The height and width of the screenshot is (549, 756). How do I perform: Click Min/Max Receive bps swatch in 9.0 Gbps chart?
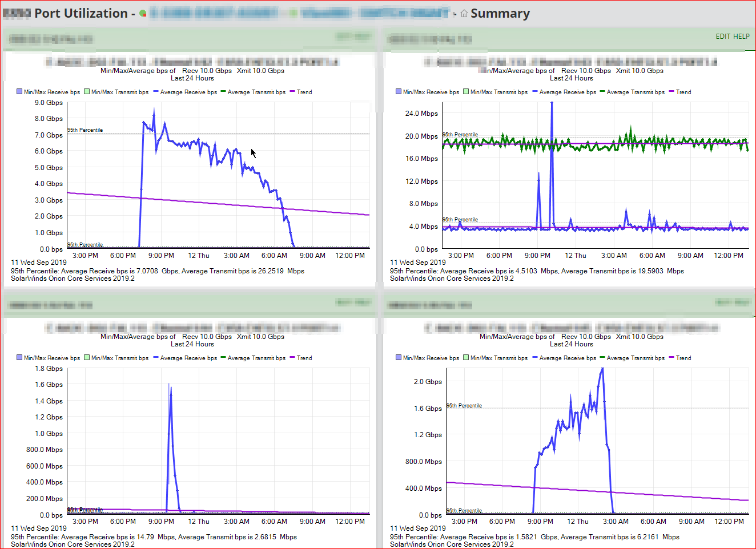(x=19, y=91)
